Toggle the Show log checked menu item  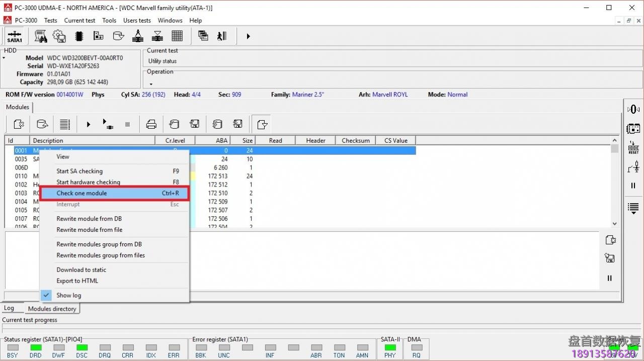click(x=69, y=295)
